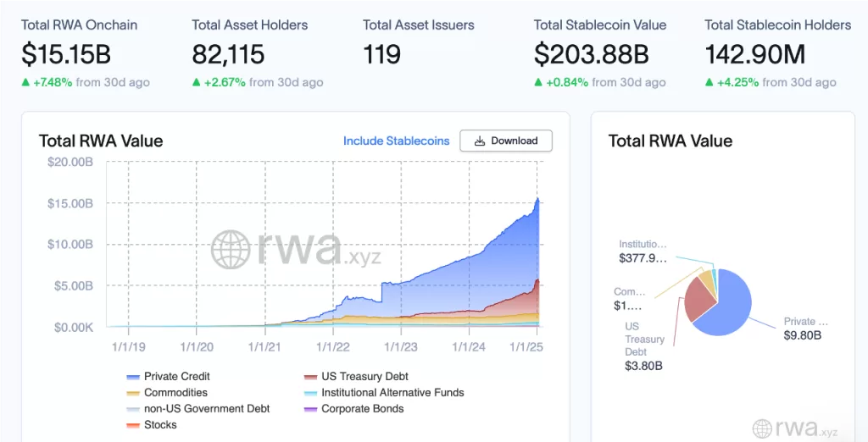Click the download arrow icon
The image size is (868, 442).
pos(480,141)
